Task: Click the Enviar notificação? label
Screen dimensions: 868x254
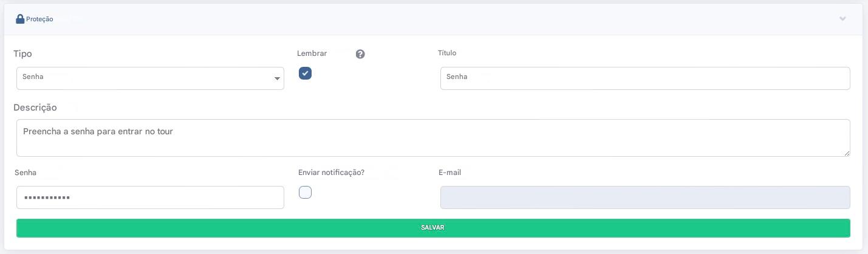Action: [x=331, y=173]
